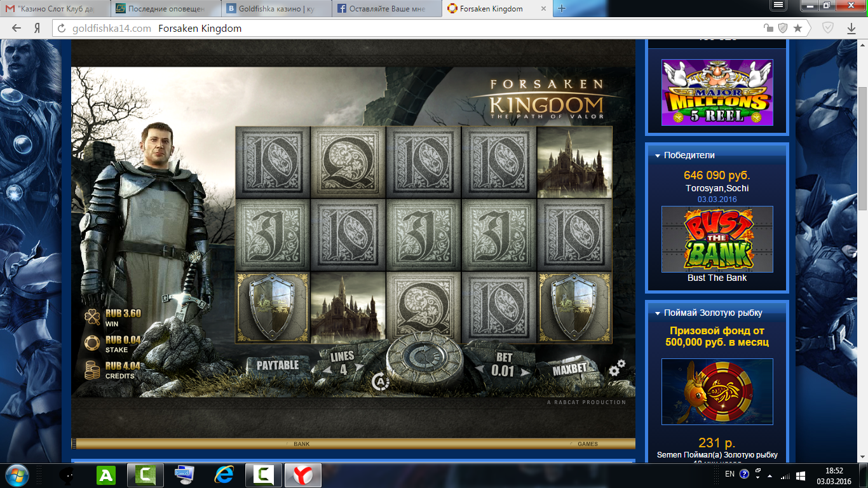Viewport: 868px width, 488px height.
Task: Open the black ninja cat taskbar app
Action: [68, 475]
